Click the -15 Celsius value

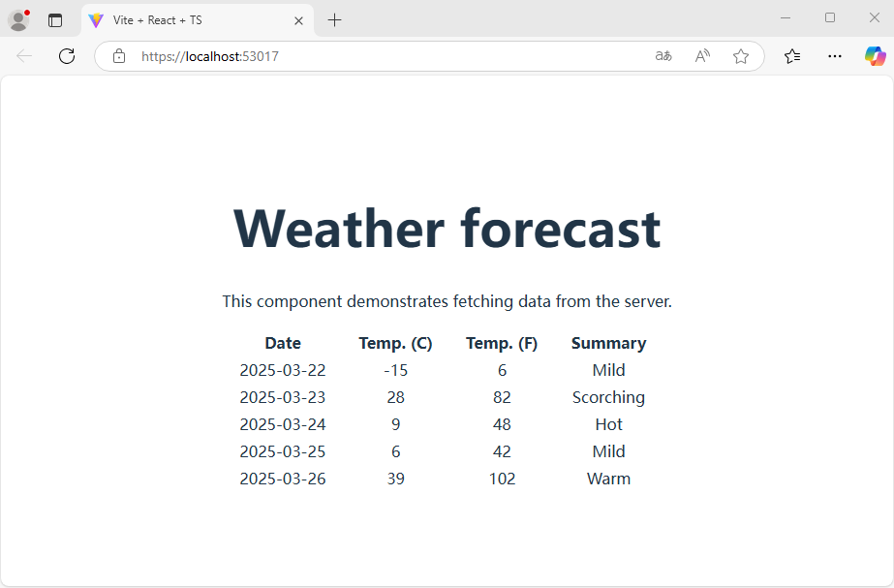point(396,370)
